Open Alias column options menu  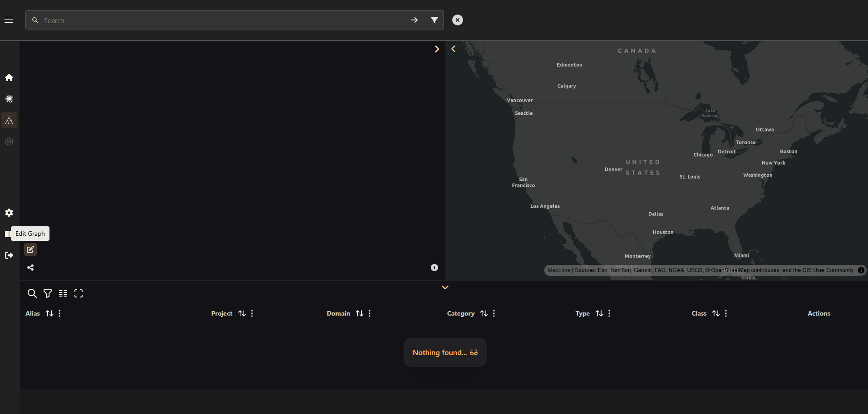(59, 313)
